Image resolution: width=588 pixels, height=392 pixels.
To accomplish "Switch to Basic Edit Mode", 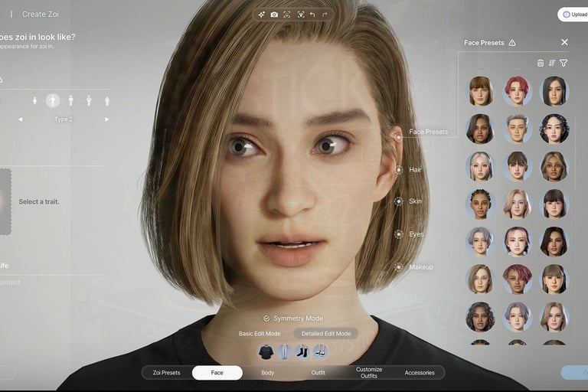I will 260,334.
